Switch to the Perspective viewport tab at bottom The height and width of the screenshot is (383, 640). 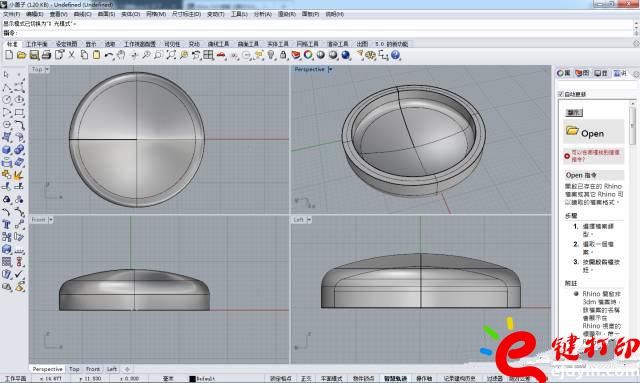point(47,369)
